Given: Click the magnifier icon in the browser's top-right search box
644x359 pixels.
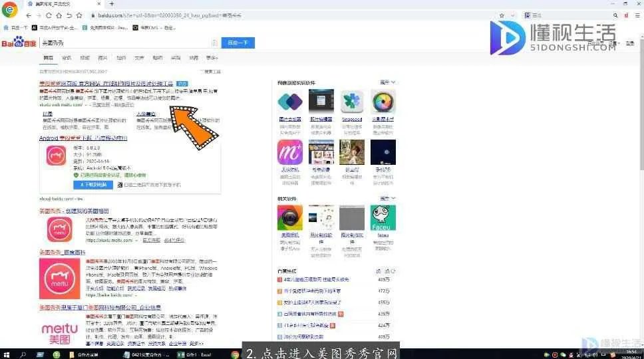Looking at the screenshot, I should click(x=615, y=15).
